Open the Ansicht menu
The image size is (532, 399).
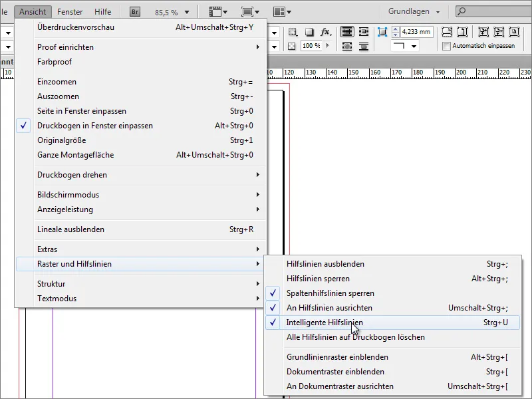[33, 11]
